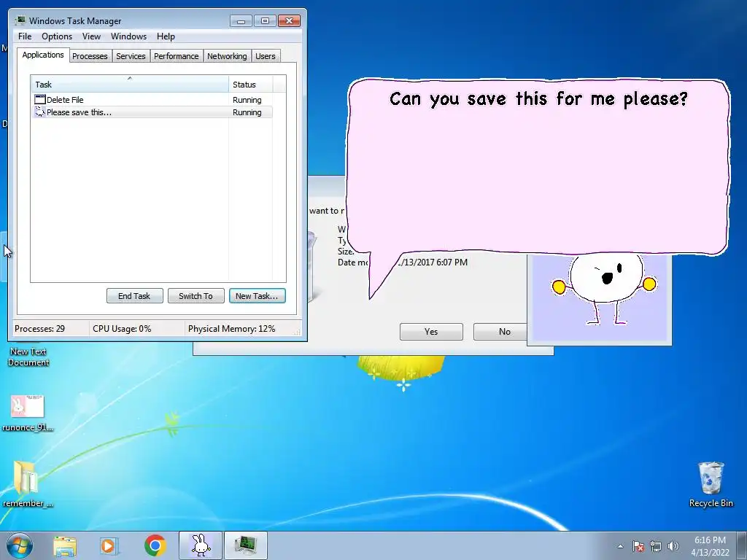The height and width of the screenshot is (560, 747).
Task: Click the taskbar clock showing 6:16 PM
Action: tap(710, 546)
